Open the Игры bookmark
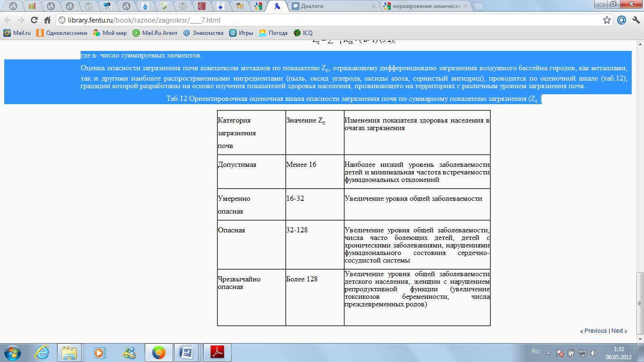Image resolution: width=644 pixels, height=362 pixels. pyautogui.click(x=241, y=33)
